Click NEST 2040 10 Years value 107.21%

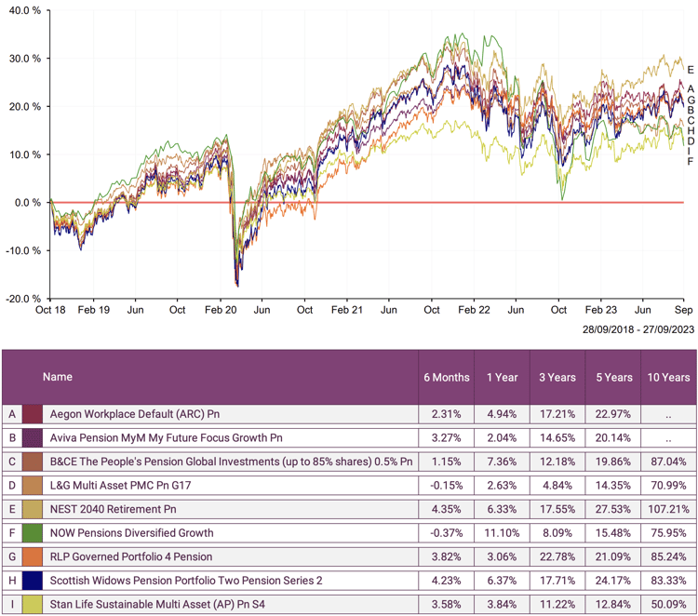[x=670, y=509]
